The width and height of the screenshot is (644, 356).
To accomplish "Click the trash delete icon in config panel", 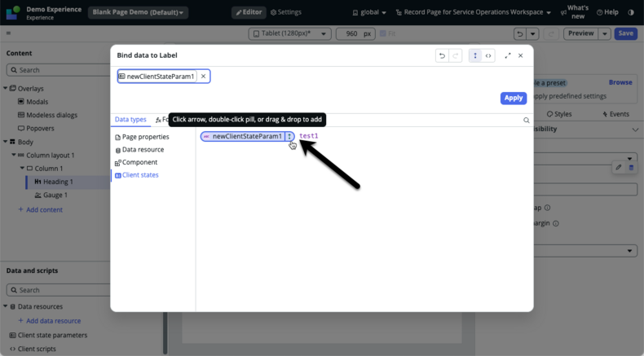I will (631, 168).
